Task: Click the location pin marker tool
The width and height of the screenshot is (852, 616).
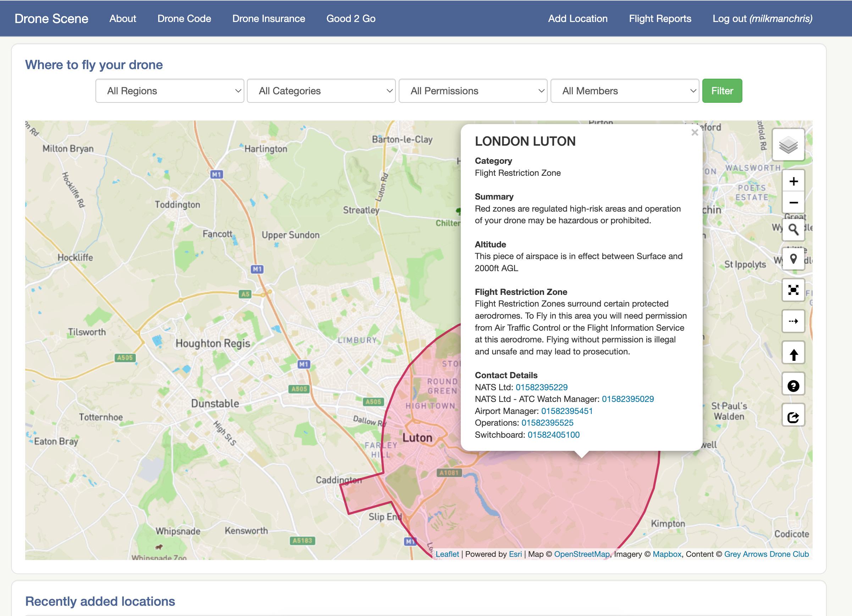Action: [x=793, y=259]
